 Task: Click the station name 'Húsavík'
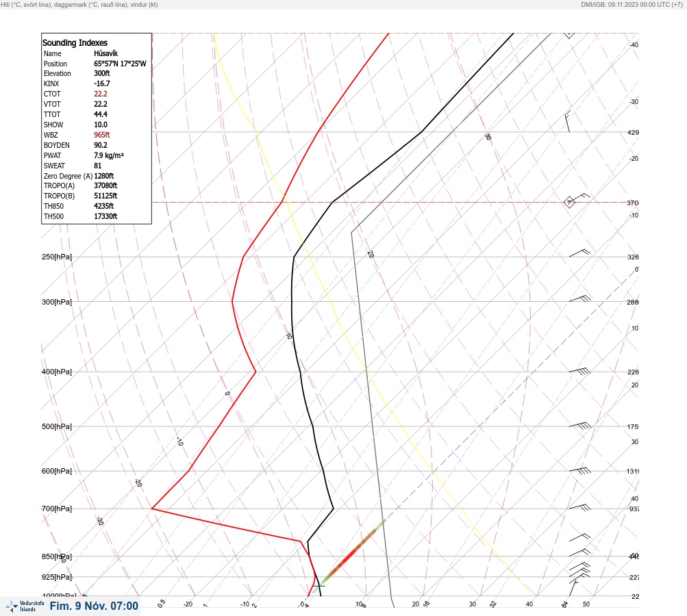[x=105, y=53]
